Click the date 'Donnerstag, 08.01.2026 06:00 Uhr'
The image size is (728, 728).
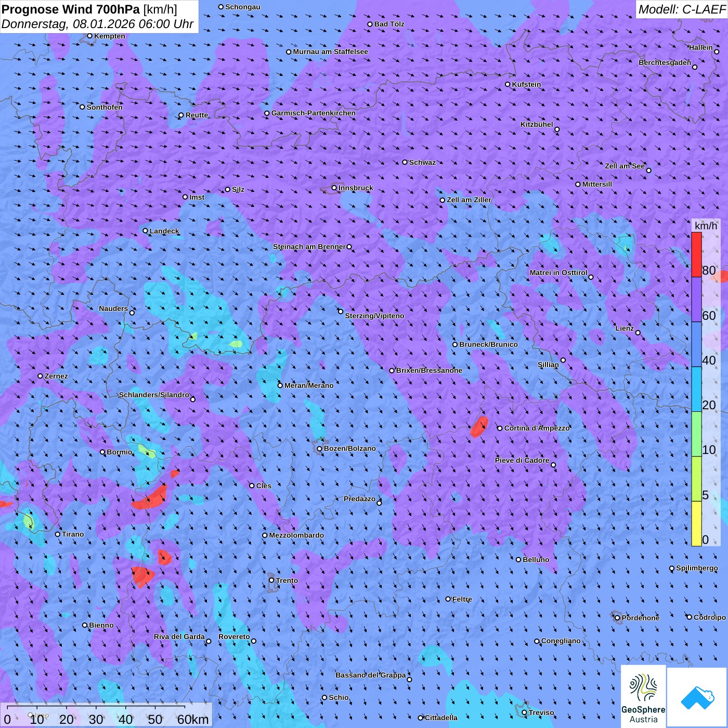point(98,24)
